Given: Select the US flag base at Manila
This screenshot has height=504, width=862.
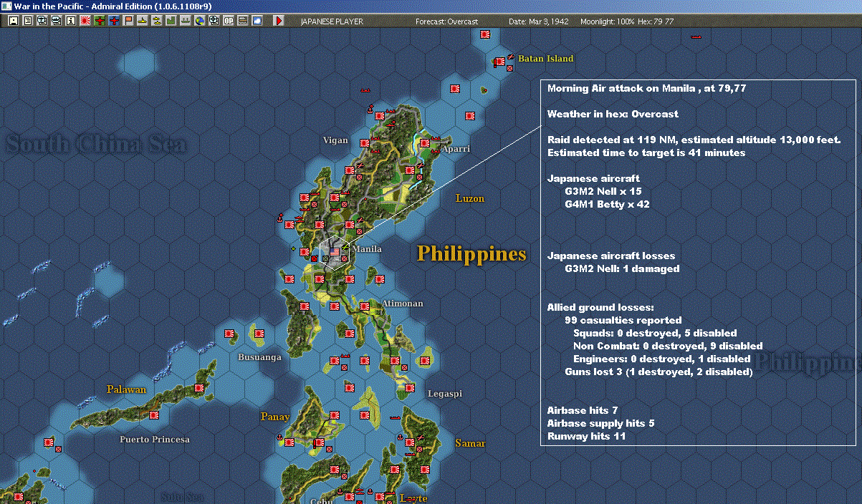Looking at the screenshot, I should [335, 251].
